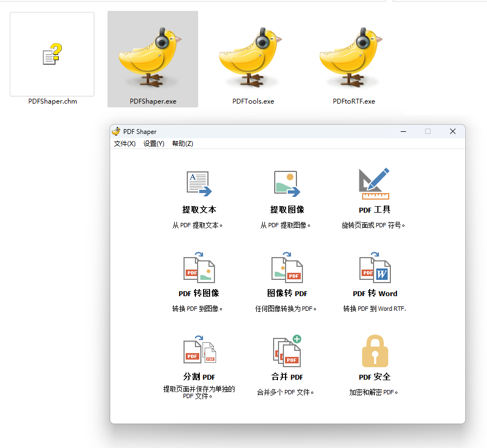Click the 提取文本 heading label
This screenshot has width=487, height=448.
point(199,210)
